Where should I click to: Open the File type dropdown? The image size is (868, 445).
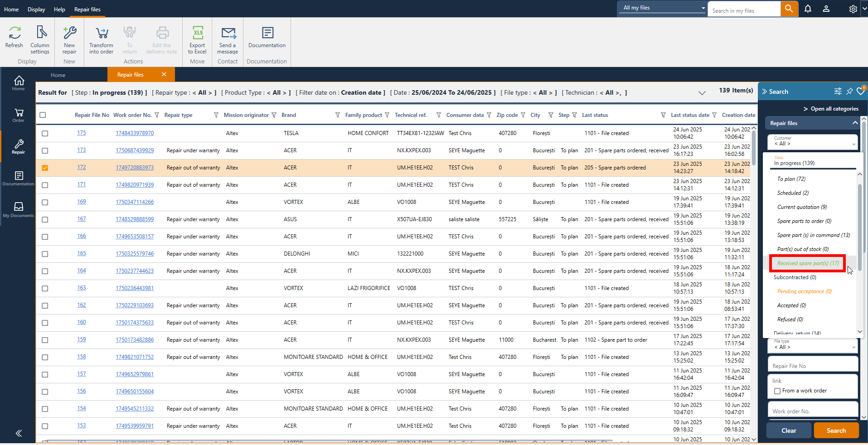coord(813,345)
